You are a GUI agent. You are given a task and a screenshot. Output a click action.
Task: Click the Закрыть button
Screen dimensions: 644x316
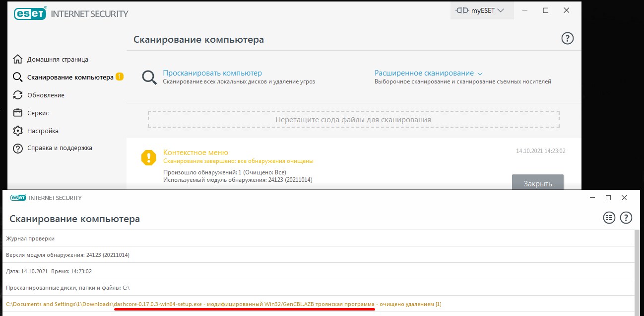(538, 183)
